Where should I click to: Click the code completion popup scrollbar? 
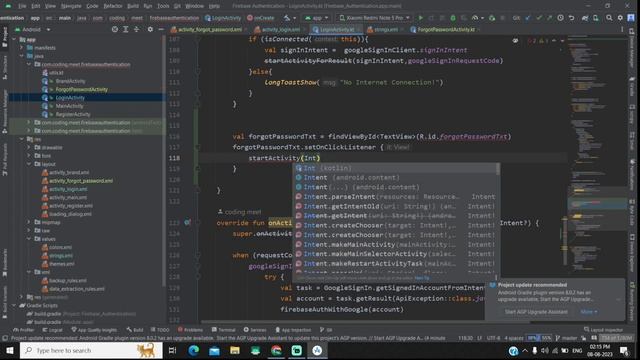(498, 169)
